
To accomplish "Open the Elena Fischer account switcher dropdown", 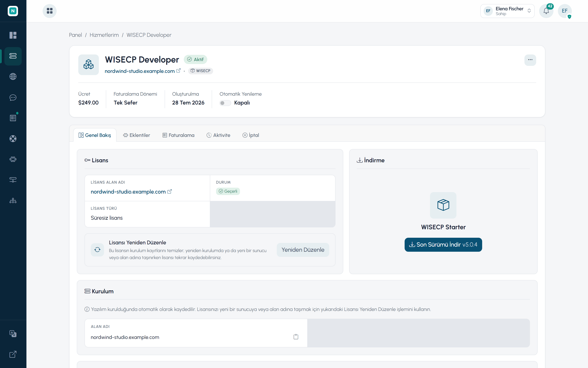I will click(507, 11).
